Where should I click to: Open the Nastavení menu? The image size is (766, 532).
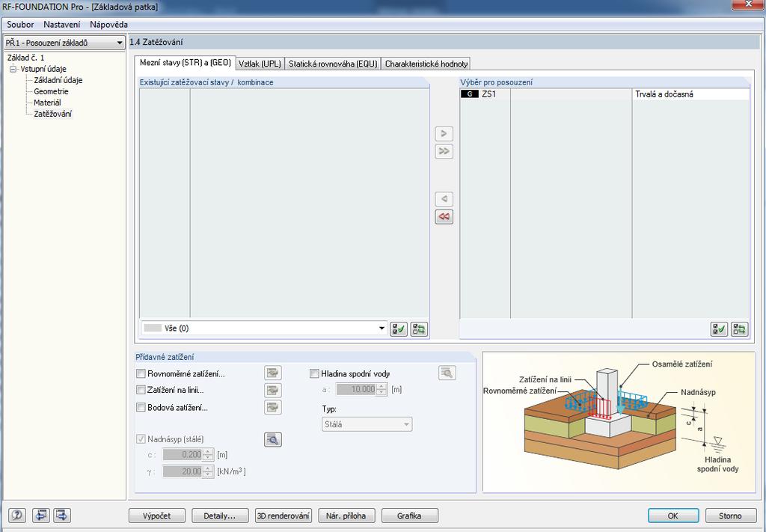pyautogui.click(x=62, y=25)
